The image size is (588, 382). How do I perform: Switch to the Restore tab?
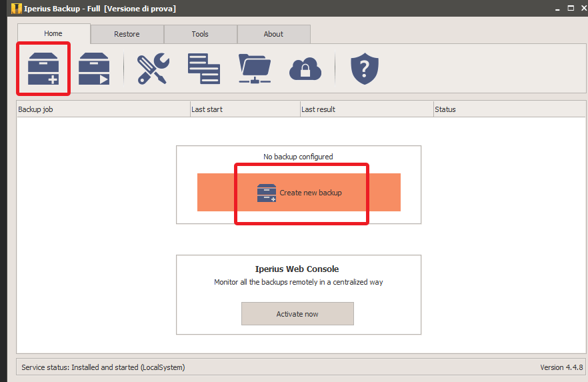tap(127, 34)
